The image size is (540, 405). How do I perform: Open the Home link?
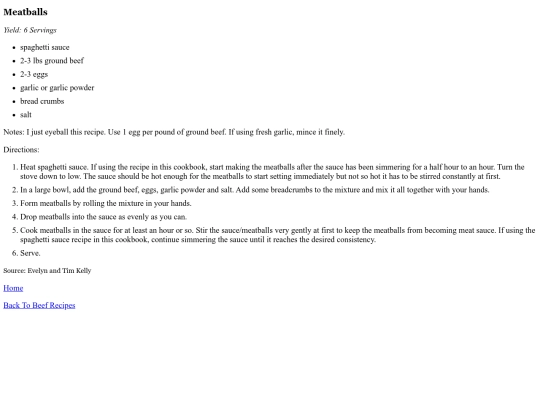(13, 288)
